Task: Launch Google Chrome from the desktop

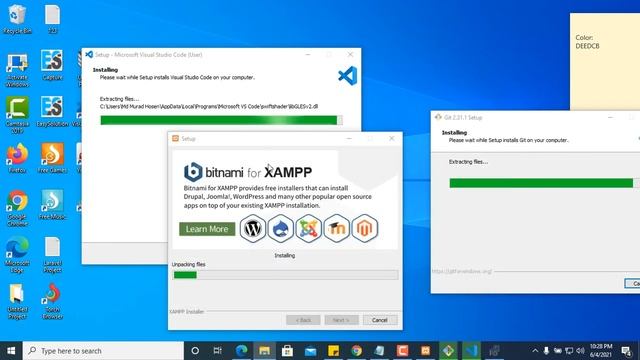Action: point(17,208)
